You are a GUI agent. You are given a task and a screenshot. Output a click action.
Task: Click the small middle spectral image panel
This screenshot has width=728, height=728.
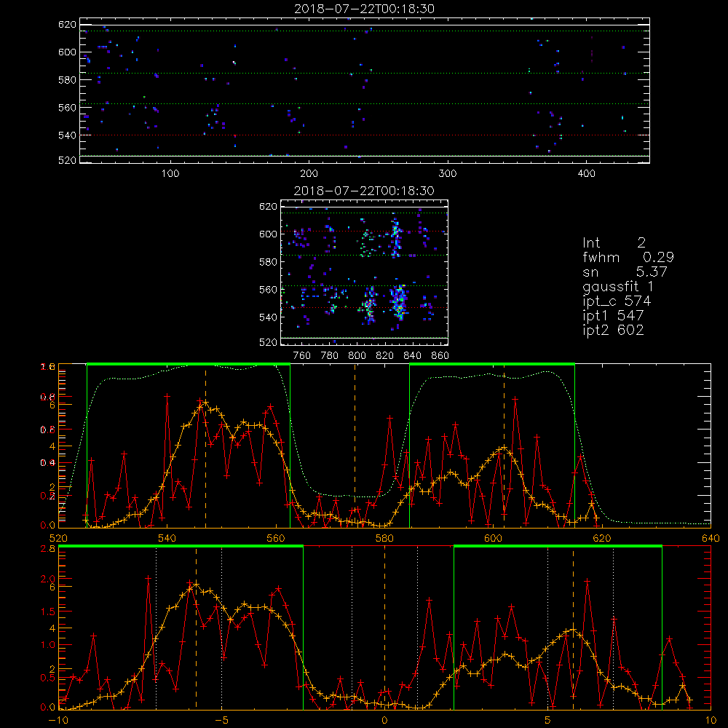pyautogui.click(x=364, y=272)
